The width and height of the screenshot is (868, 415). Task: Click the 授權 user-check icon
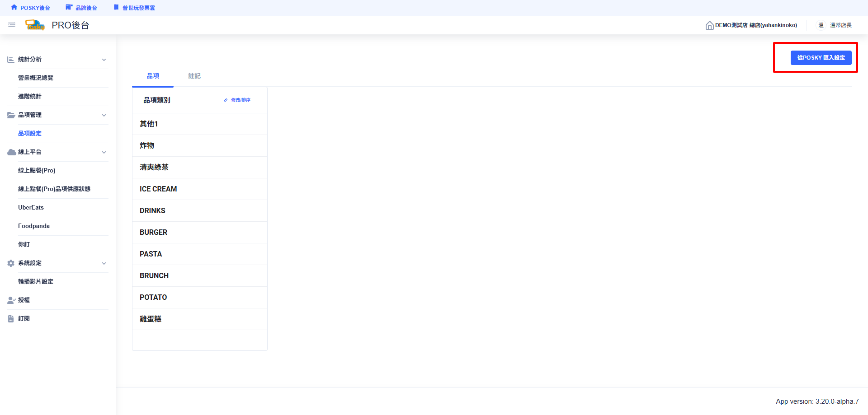coord(11,300)
